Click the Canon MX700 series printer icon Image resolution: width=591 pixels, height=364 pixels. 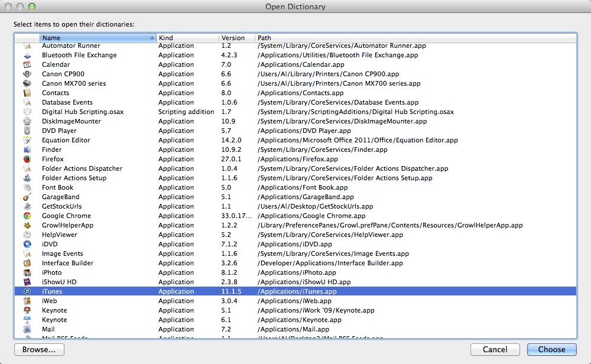pos(27,84)
